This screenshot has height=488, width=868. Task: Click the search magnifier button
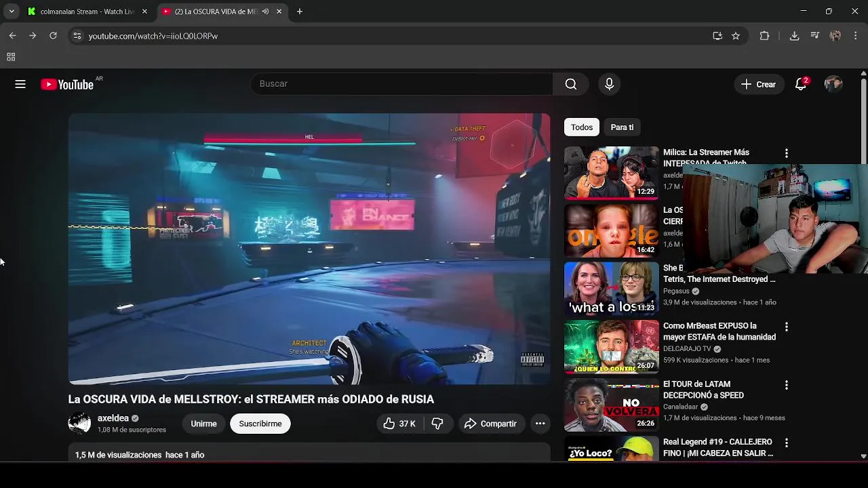click(571, 84)
